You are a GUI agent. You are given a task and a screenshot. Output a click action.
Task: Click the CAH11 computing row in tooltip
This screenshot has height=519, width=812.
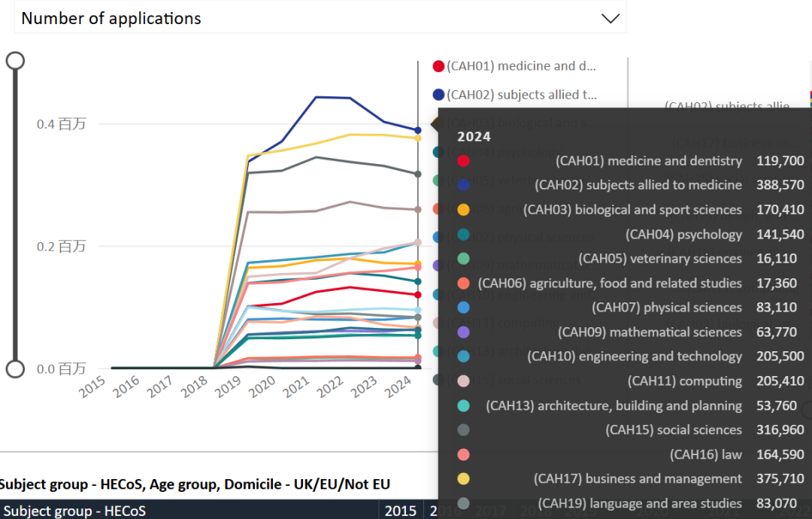click(632, 381)
